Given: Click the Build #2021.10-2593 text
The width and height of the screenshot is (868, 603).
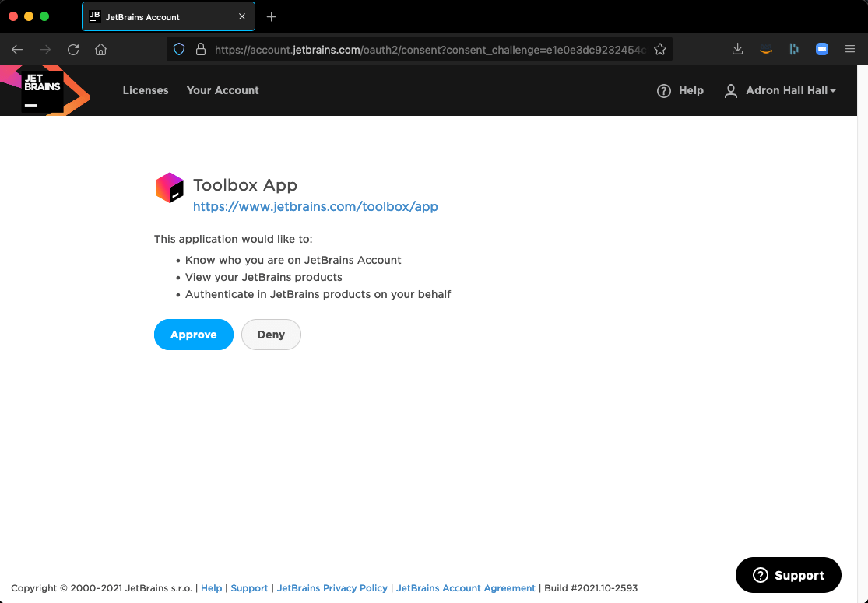Looking at the screenshot, I should coord(591,588).
